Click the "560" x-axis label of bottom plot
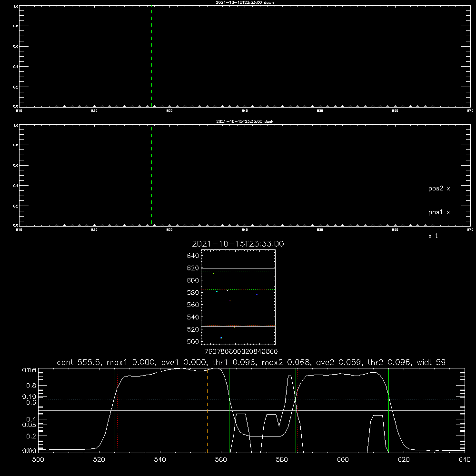The height and width of the screenshot is (476, 476). tap(221, 460)
